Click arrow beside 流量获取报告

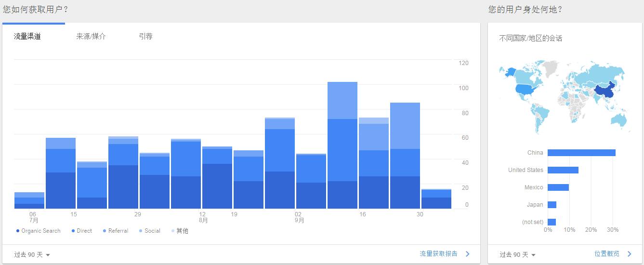[x=467, y=254]
